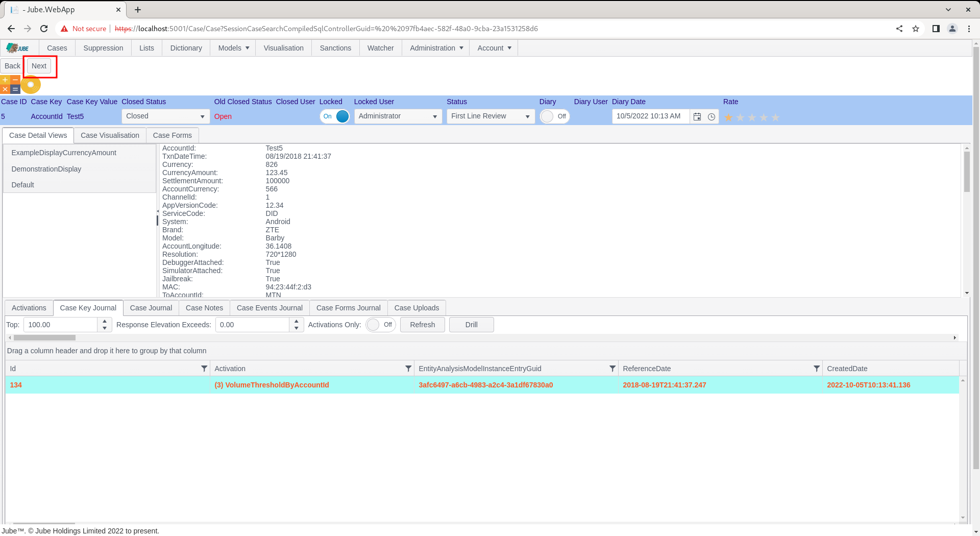
Task: Click the Drill button
Action: click(x=472, y=325)
